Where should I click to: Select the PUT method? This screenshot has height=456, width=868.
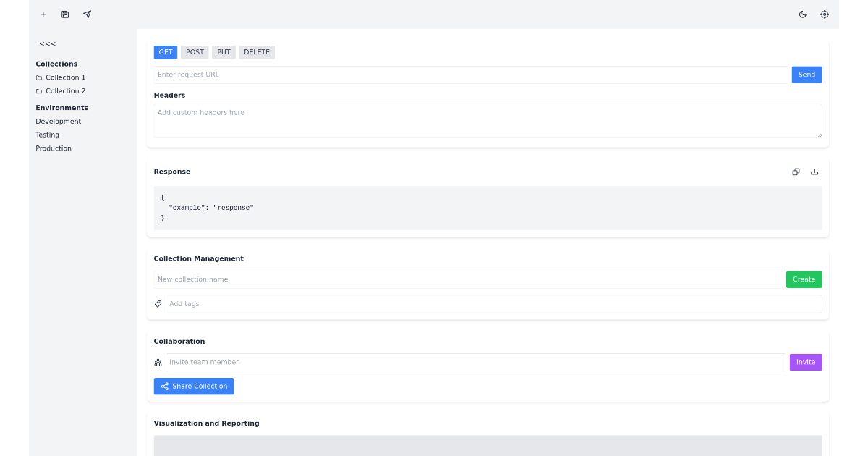224,51
